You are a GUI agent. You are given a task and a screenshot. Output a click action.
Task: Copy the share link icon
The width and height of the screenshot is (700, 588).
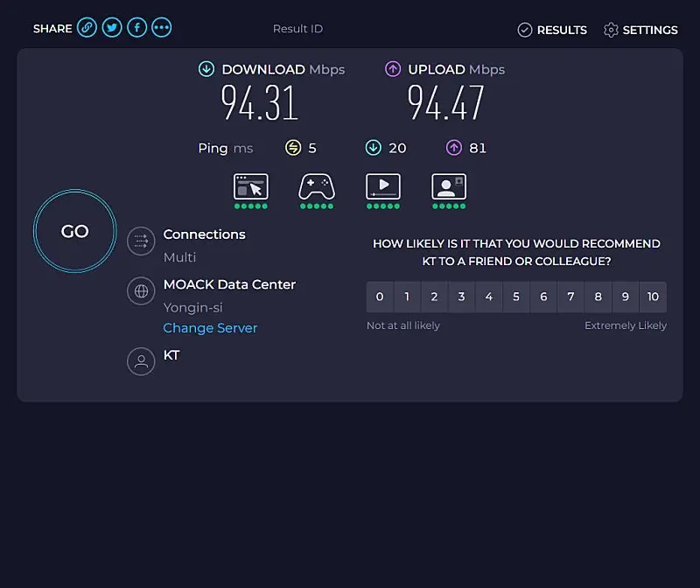tap(87, 28)
